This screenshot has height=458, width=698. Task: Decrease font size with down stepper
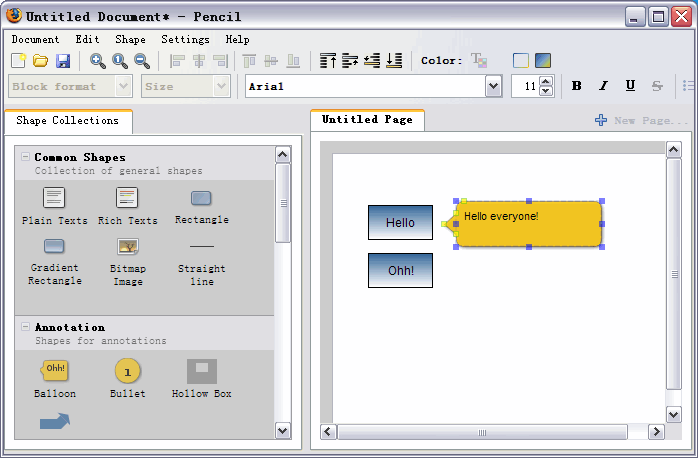pyautogui.click(x=546, y=91)
